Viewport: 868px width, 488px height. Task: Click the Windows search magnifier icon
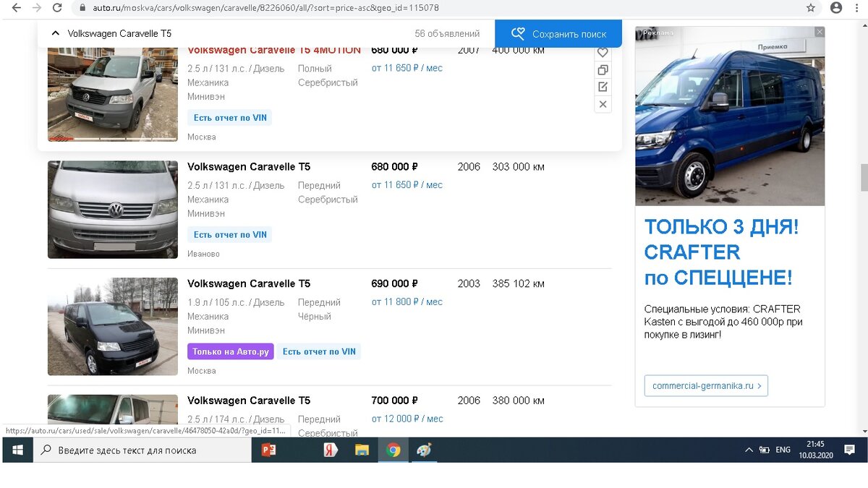46,450
